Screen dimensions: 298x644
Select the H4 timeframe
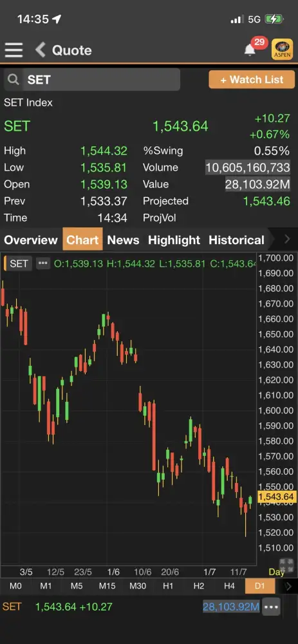pos(229,586)
